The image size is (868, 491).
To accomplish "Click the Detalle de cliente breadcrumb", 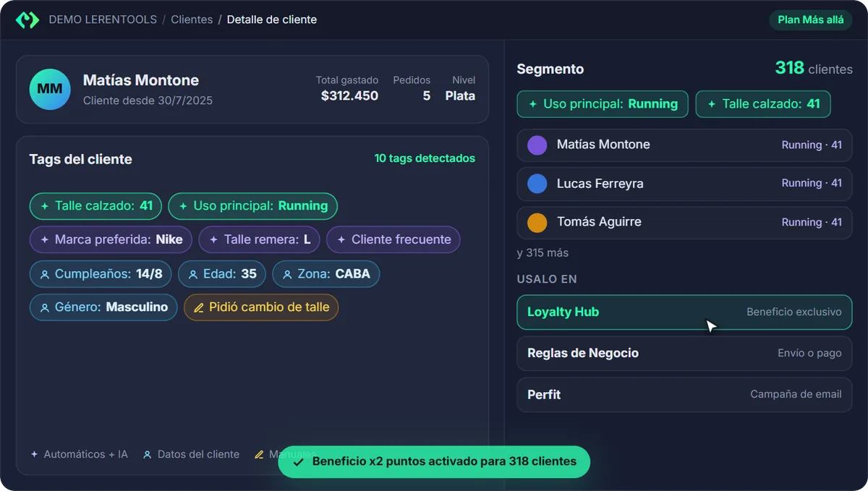I will (x=272, y=20).
